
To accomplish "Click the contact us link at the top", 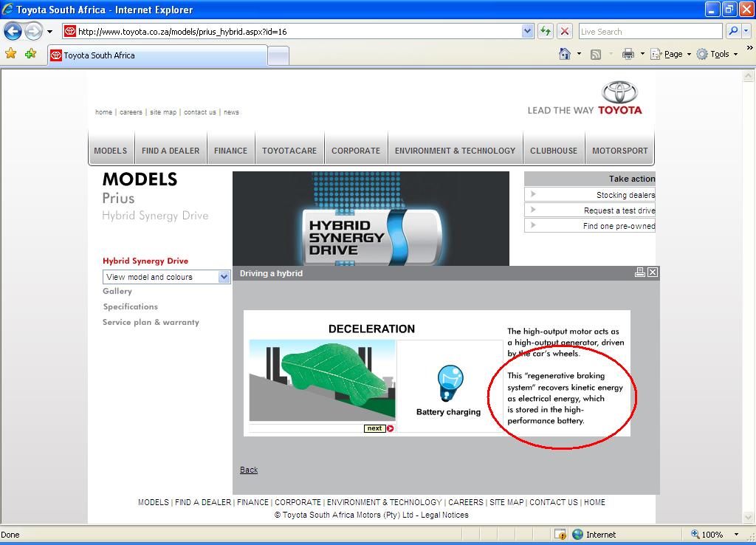I will 199,112.
